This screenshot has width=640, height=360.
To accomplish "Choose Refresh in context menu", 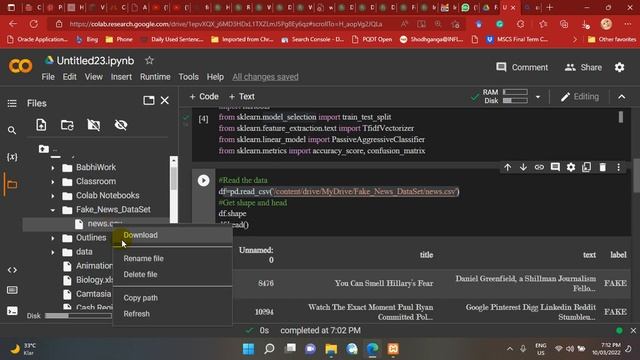I will pos(172,314).
